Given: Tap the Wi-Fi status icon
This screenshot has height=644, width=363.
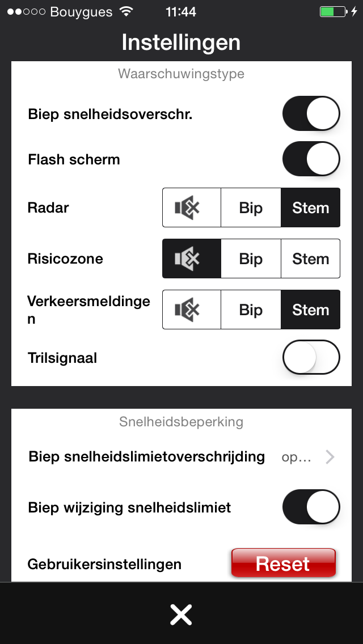Looking at the screenshot, I should [126, 12].
